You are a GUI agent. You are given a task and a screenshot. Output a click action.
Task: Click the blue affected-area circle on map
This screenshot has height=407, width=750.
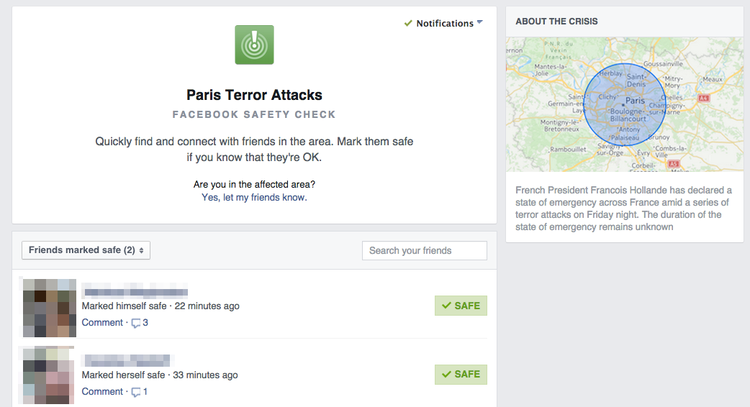tap(628, 111)
